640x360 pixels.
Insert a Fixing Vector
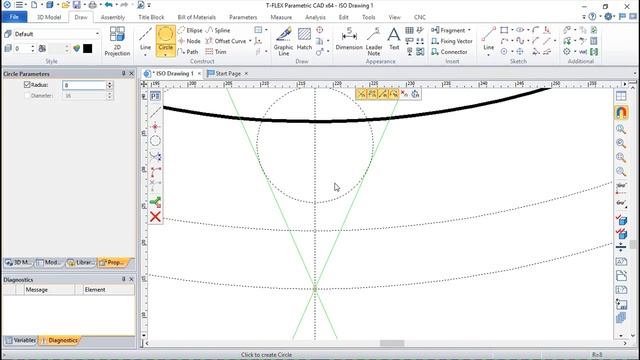[452, 41]
